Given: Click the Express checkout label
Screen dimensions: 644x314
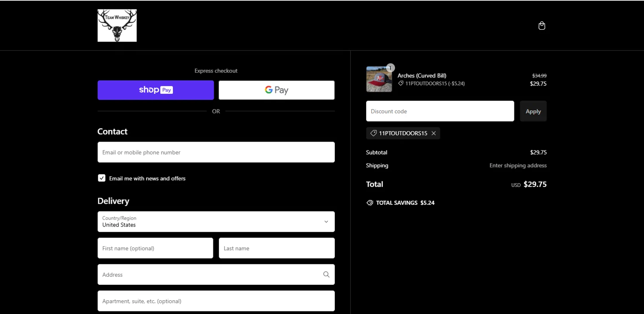Looking at the screenshot, I should pos(216,71).
